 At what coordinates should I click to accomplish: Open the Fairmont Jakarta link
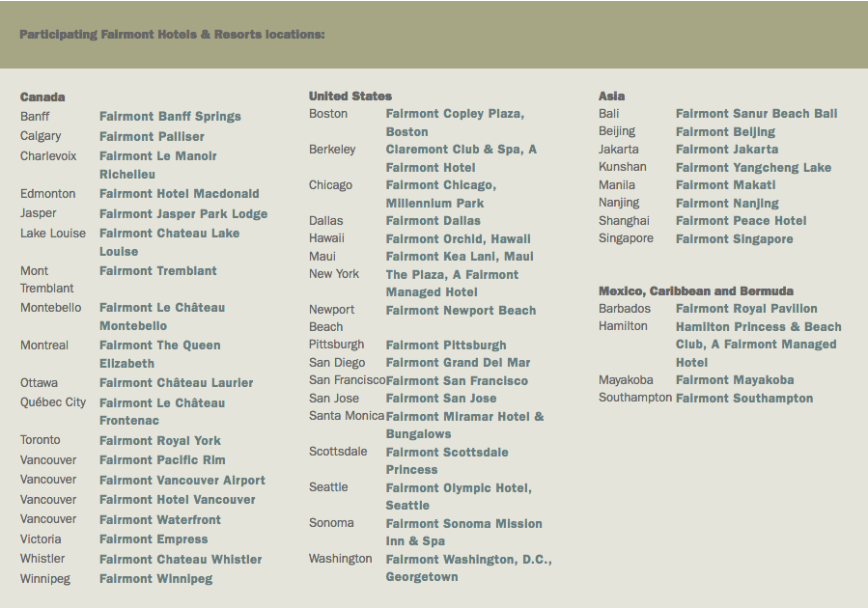[727, 150]
